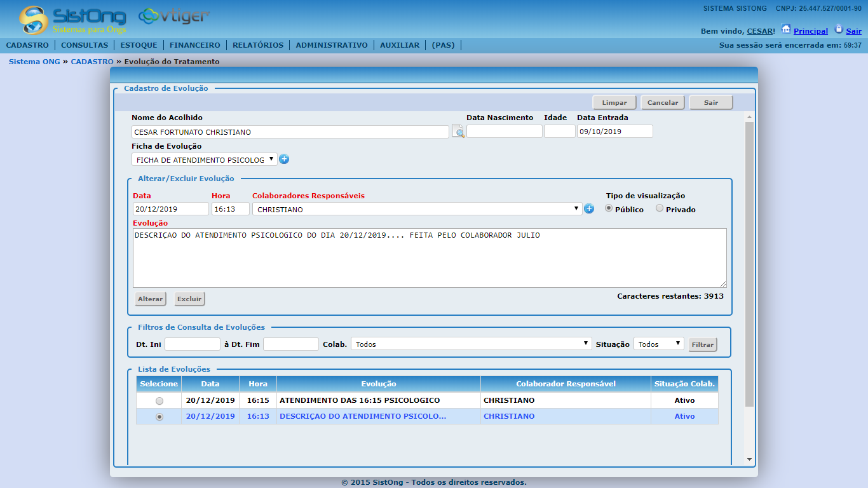Click the CADASTRO breadcrumb link
Viewport: 868px width, 488px height.
pyautogui.click(x=92, y=62)
